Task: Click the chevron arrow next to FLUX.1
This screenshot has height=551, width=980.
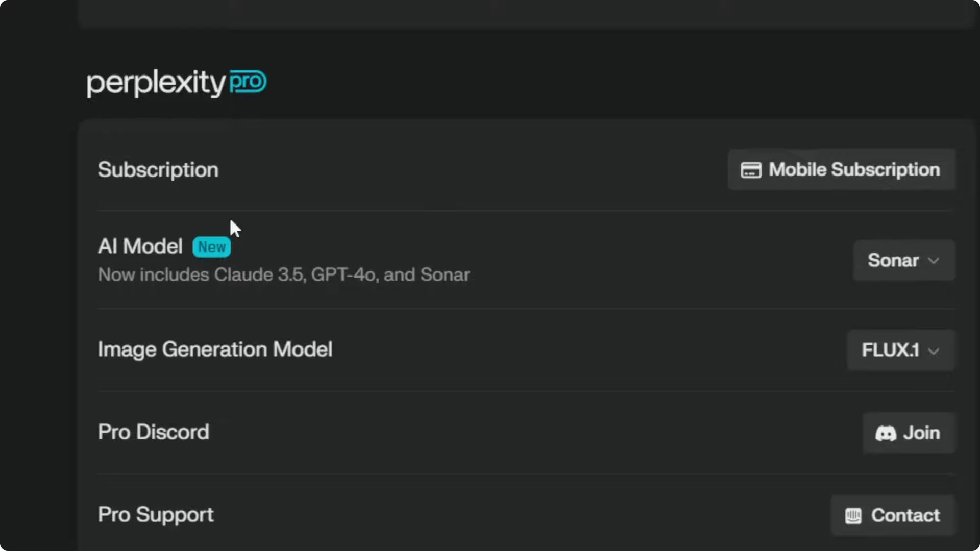Action: coord(934,351)
